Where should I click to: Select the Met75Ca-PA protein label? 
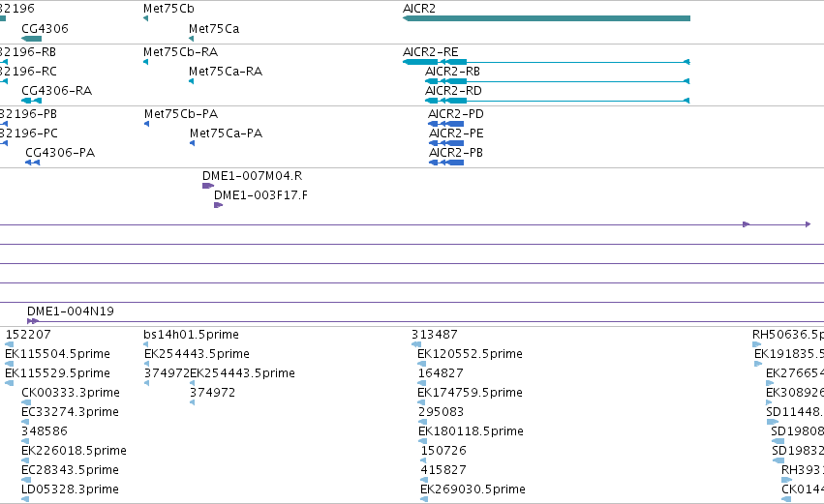[x=226, y=133]
